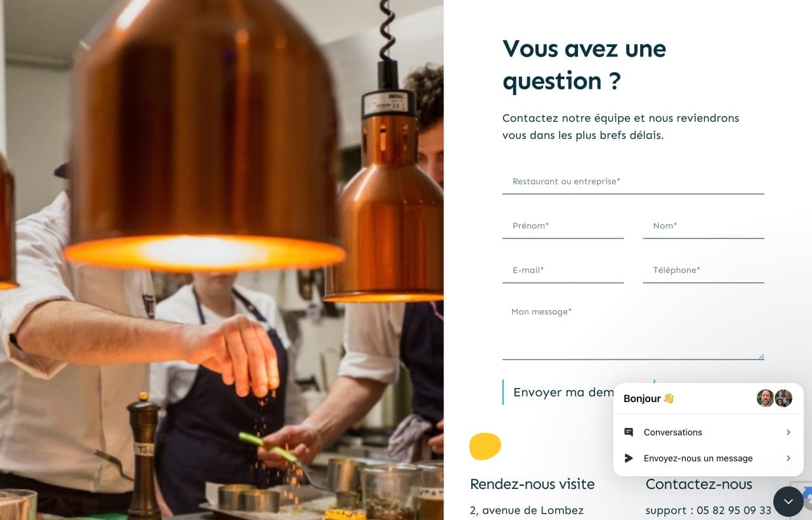
Task: Click the support phone number 05 82 95 09 33
Action: tap(734, 510)
